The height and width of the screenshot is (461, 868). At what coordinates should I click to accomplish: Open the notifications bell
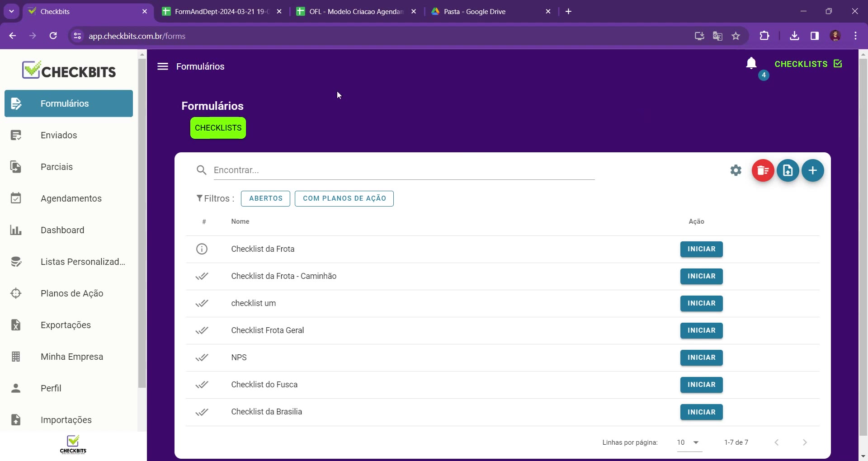[x=751, y=63]
